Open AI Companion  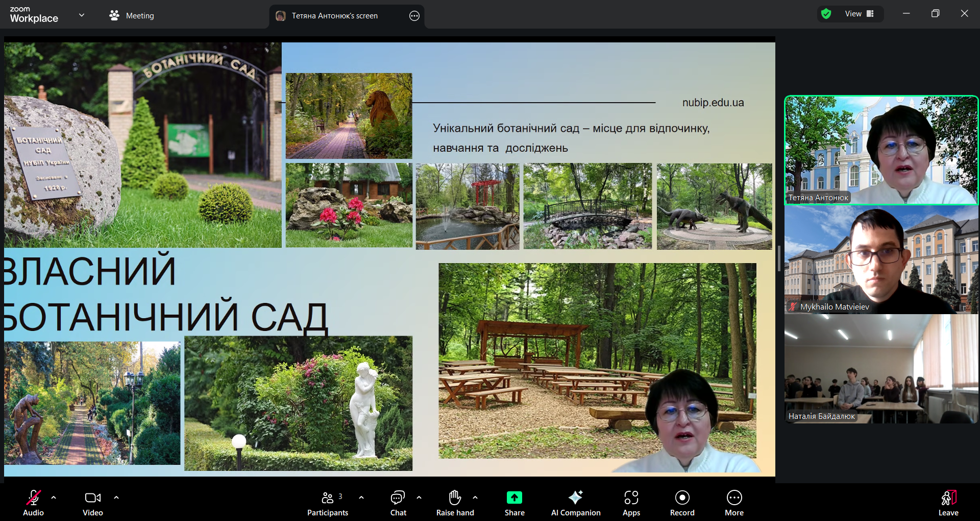click(x=575, y=503)
